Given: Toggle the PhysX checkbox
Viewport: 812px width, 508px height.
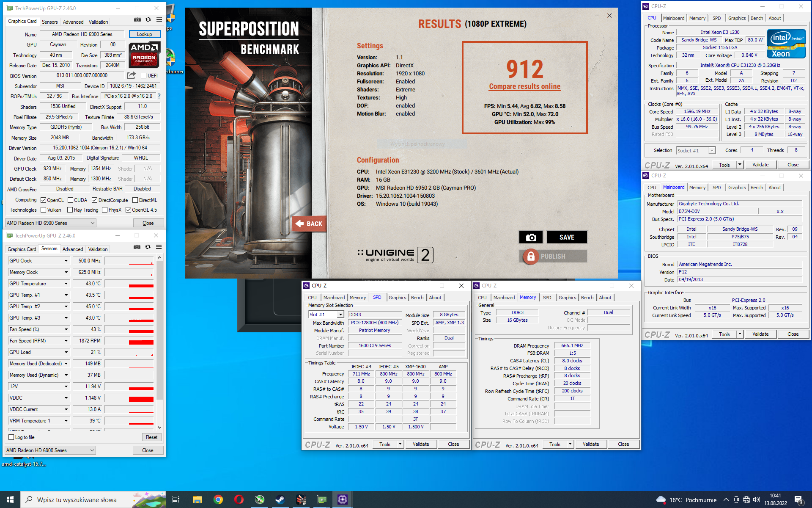Looking at the screenshot, I should pos(104,210).
